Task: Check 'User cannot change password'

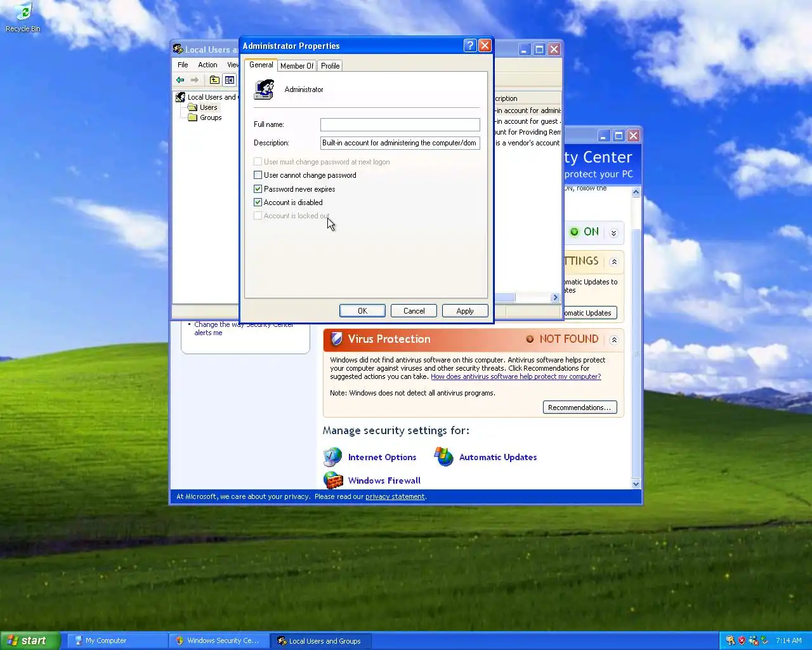Action: (x=258, y=175)
